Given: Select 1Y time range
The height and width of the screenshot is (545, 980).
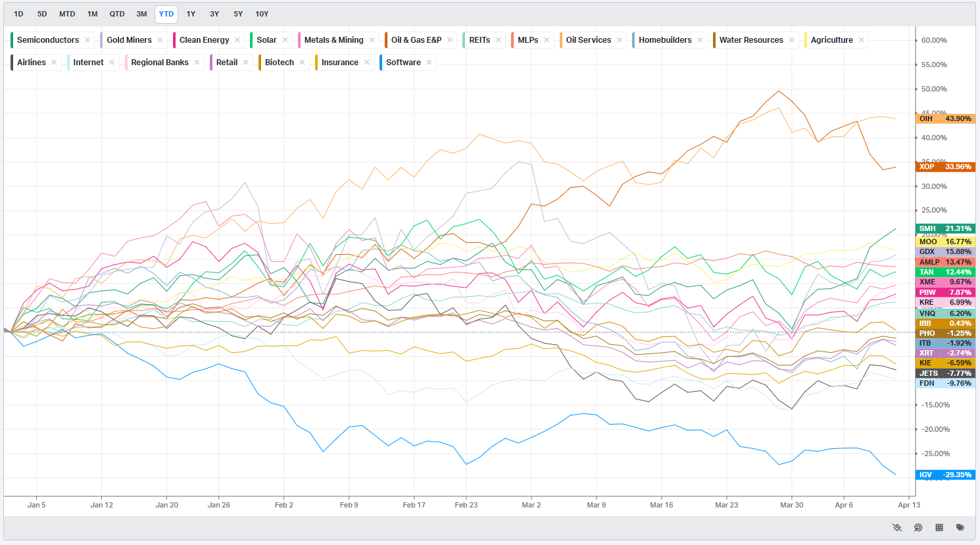Looking at the screenshot, I should click(x=191, y=14).
